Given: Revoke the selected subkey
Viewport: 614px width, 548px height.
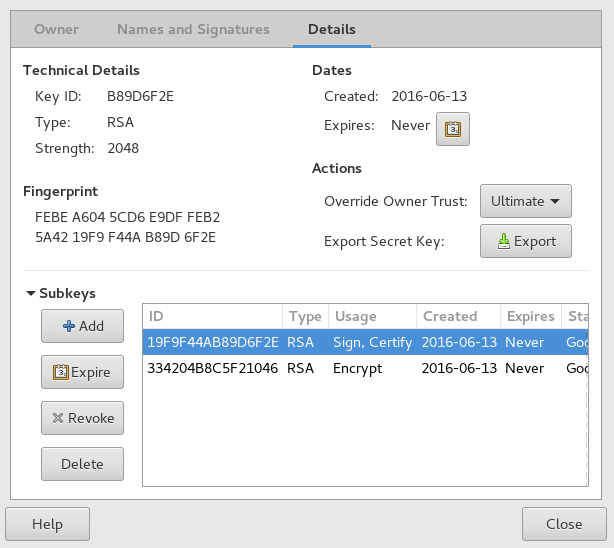Looking at the screenshot, I should (82, 418).
